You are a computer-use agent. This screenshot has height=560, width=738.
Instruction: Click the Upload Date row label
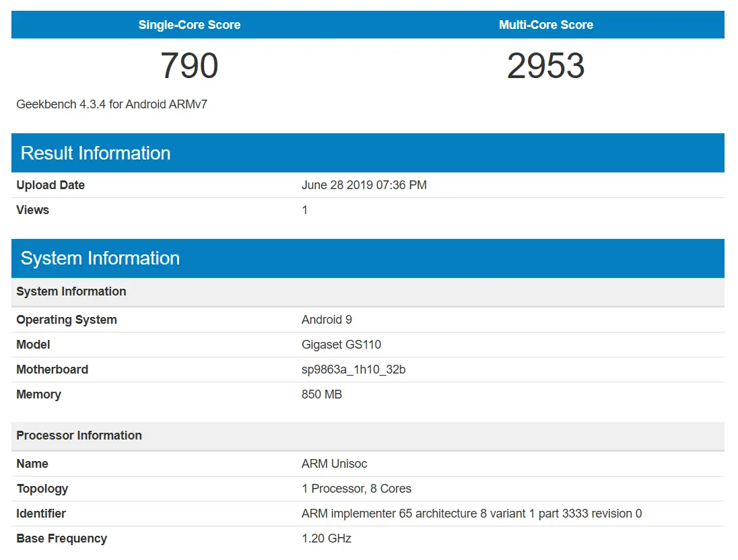coord(51,185)
